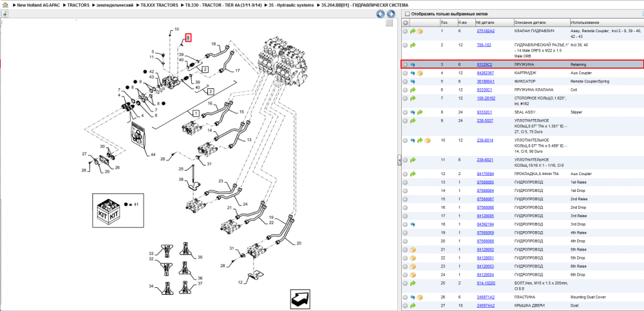Click the green arrow icon in row 1
Image resolution: width=644 pixels, height=311 pixels.
(x=413, y=31)
